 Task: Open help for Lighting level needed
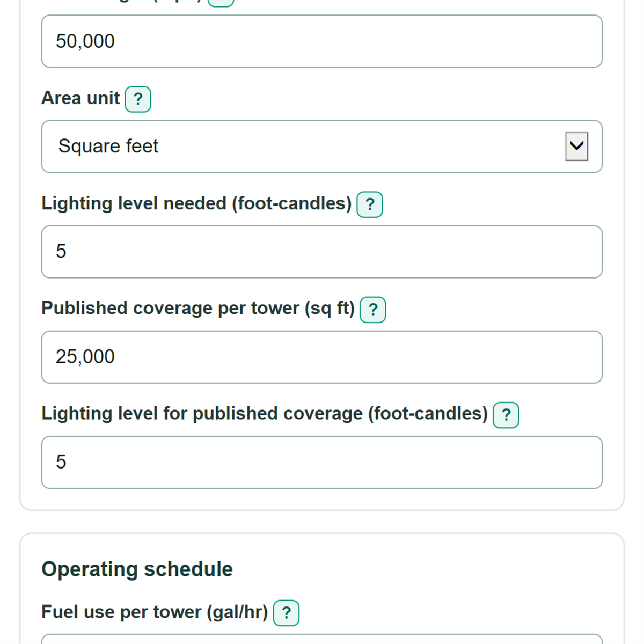pos(370,204)
